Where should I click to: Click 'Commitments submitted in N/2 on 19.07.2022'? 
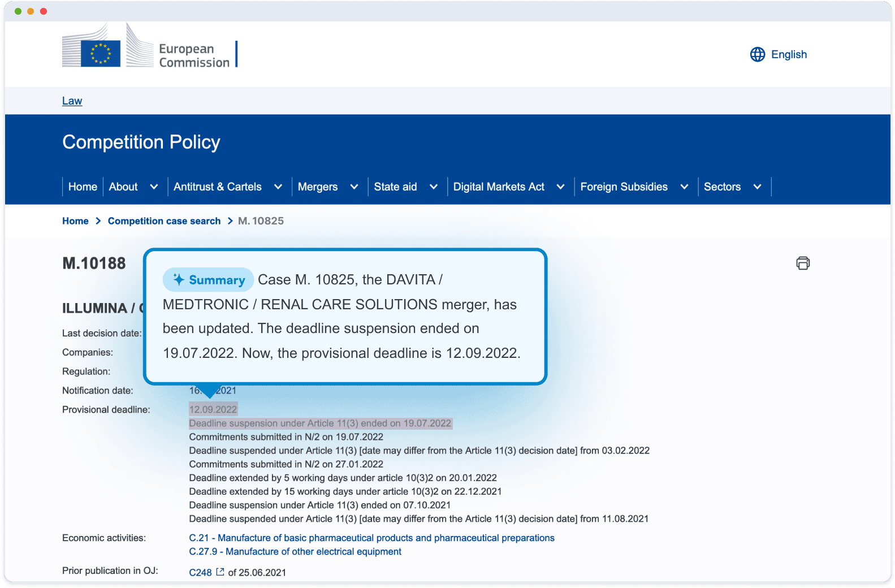pos(286,437)
